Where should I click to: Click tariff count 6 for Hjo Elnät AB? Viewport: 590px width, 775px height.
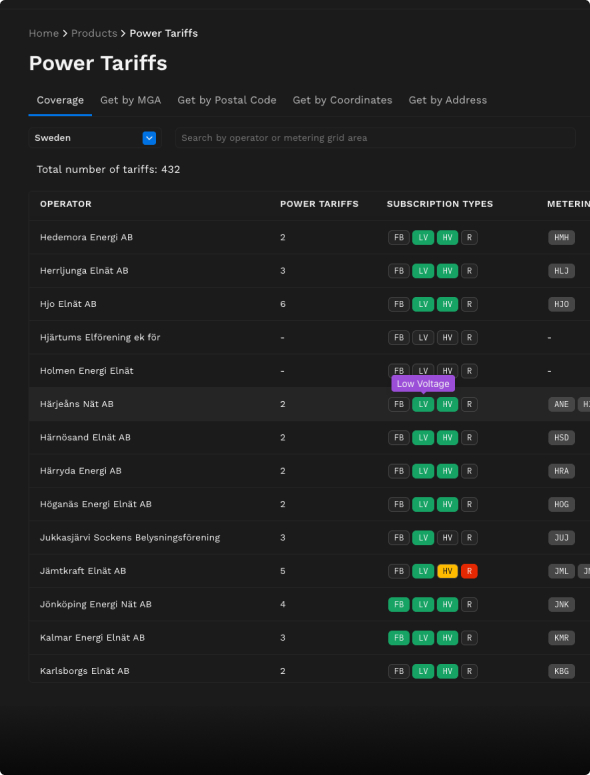[283, 304]
